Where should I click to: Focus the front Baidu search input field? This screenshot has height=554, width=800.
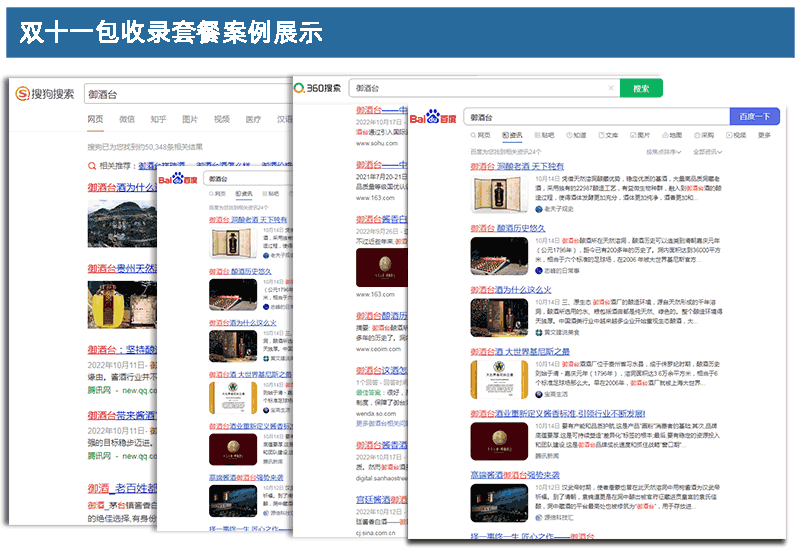(596, 117)
